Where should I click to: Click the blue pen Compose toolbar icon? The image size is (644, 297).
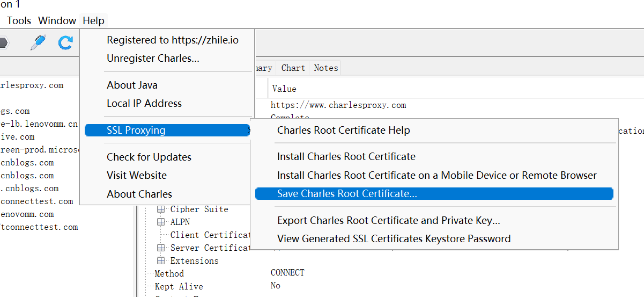[x=38, y=43]
